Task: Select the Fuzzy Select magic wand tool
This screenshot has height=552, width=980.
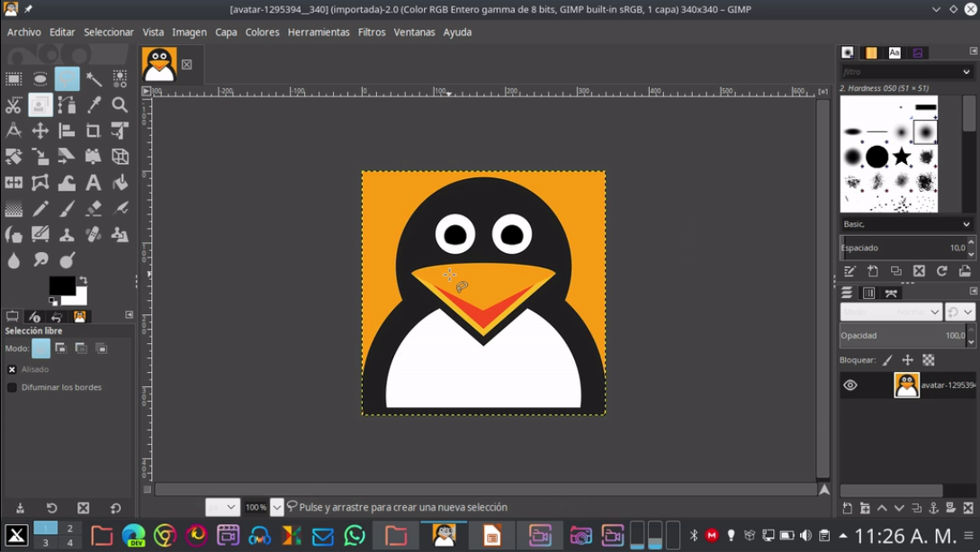Action: coord(94,78)
